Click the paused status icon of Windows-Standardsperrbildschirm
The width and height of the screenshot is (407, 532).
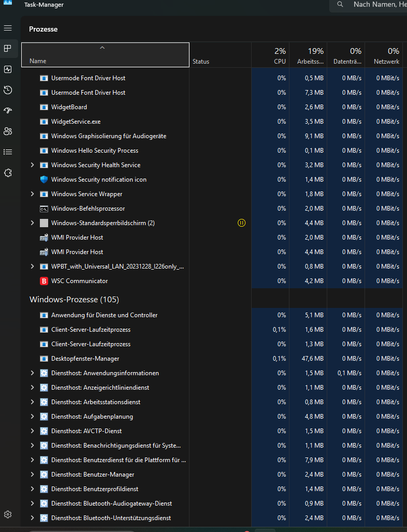[x=241, y=223]
